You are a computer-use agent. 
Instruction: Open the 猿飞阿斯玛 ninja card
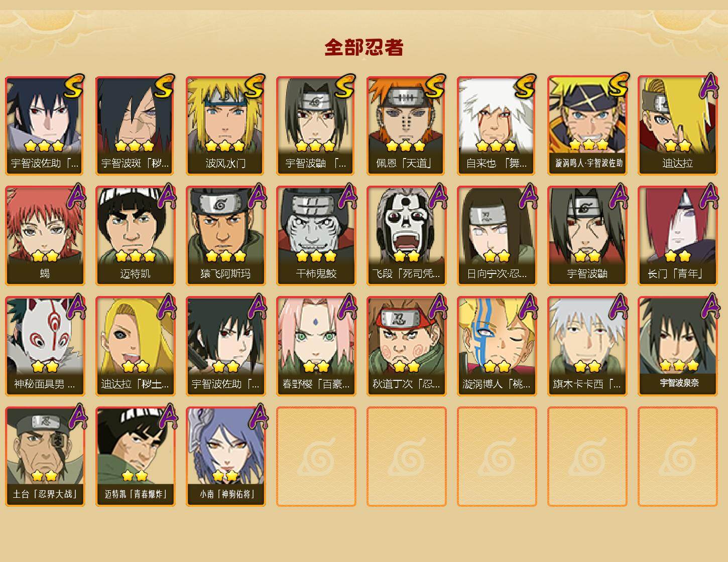(226, 236)
